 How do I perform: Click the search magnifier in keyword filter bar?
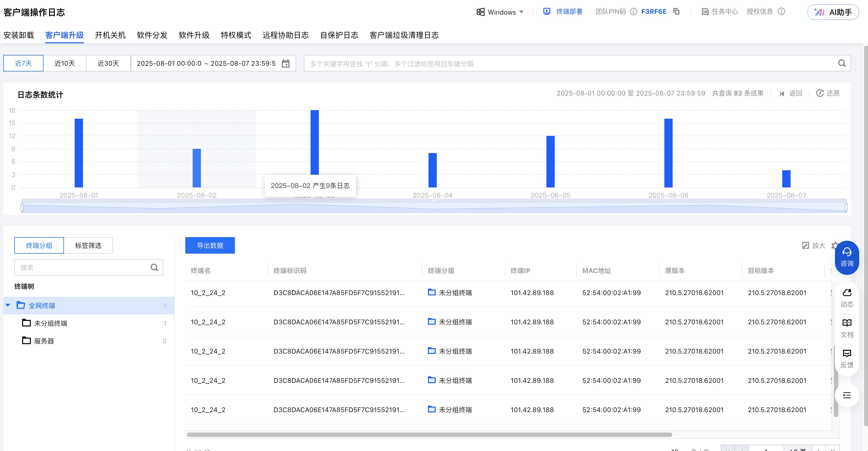click(841, 63)
